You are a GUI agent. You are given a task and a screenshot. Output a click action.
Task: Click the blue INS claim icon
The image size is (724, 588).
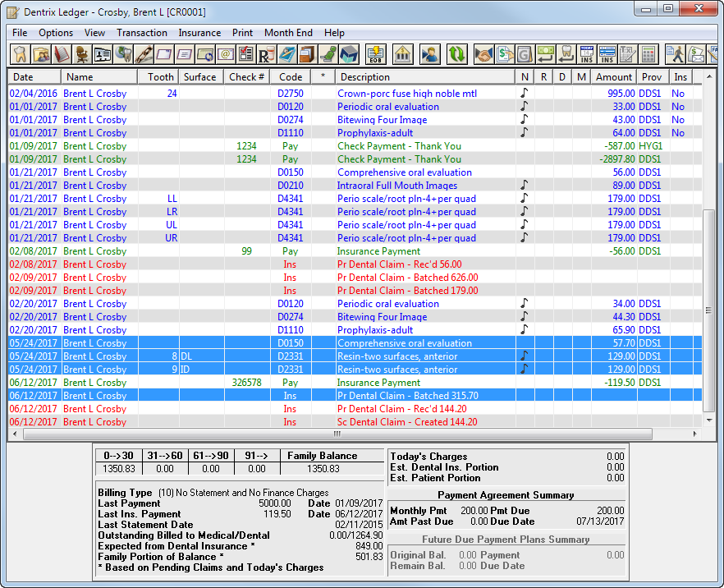pyautogui.click(x=607, y=54)
